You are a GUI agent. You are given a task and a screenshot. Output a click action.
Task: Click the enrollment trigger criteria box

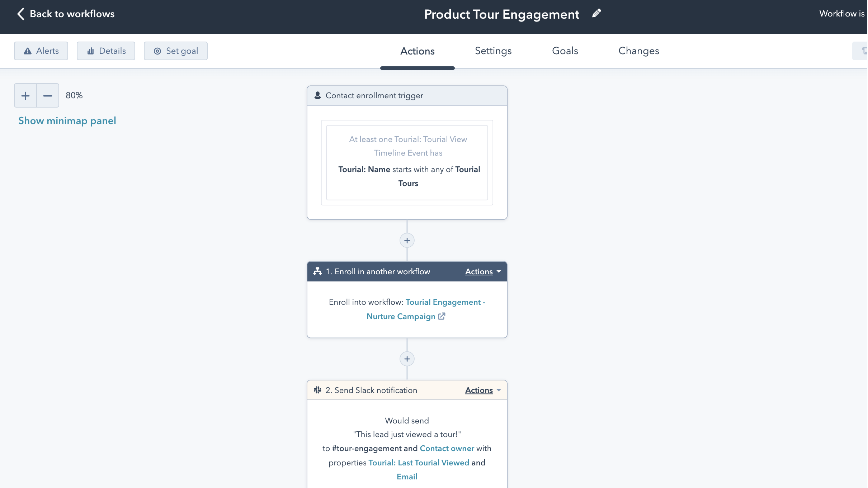[407, 162]
